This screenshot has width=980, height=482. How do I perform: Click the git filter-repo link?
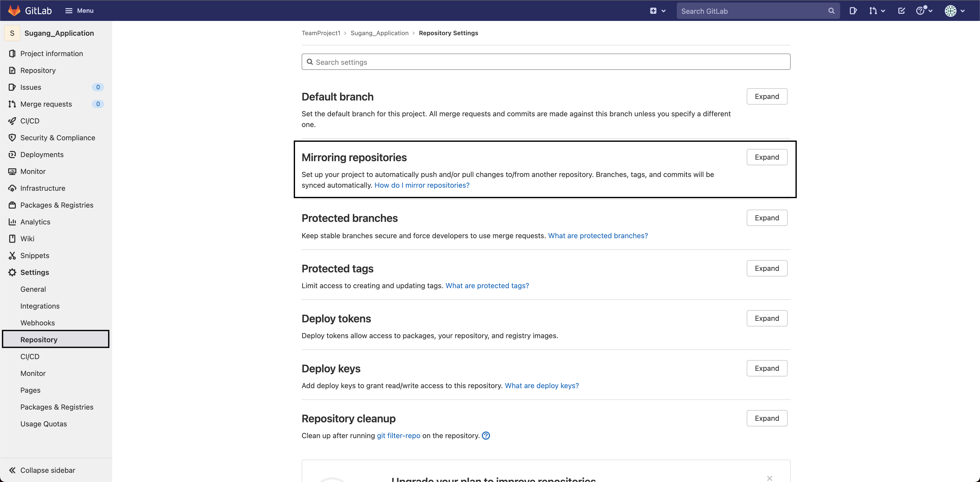click(398, 436)
